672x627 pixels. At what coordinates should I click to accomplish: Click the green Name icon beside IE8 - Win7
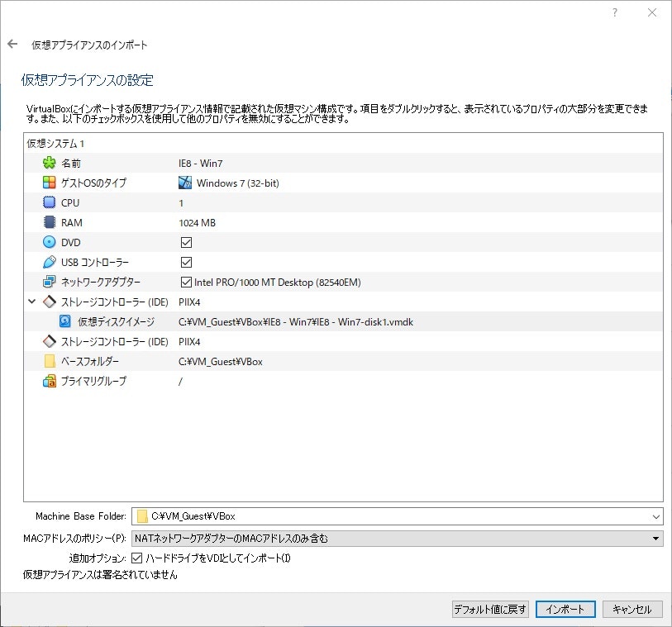pyautogui.click(x=49, y=163)
